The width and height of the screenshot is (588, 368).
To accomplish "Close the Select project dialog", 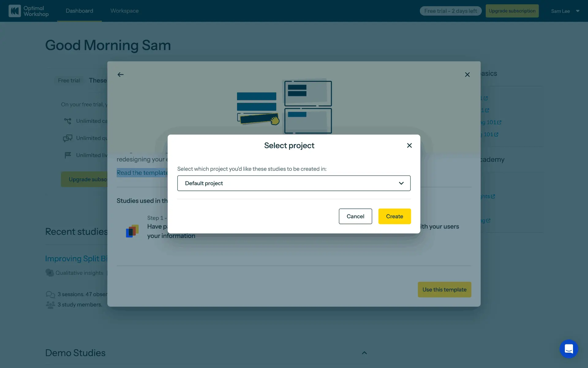I will tap(409, 145).
